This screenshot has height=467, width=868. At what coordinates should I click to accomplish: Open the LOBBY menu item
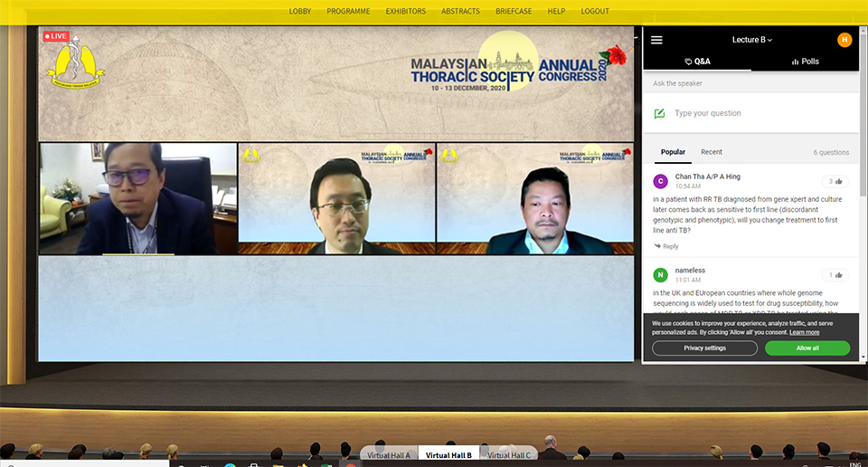pyautogui.click(x=300, y=11)
